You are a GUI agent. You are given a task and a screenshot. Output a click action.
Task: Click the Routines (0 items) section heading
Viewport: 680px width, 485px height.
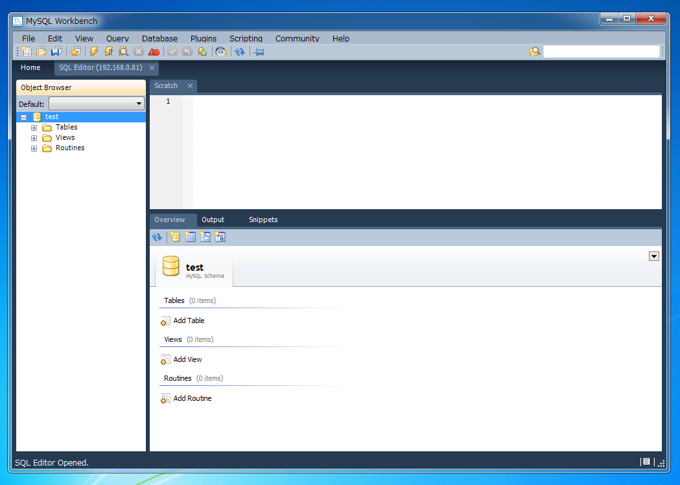[x=193, y=378]
